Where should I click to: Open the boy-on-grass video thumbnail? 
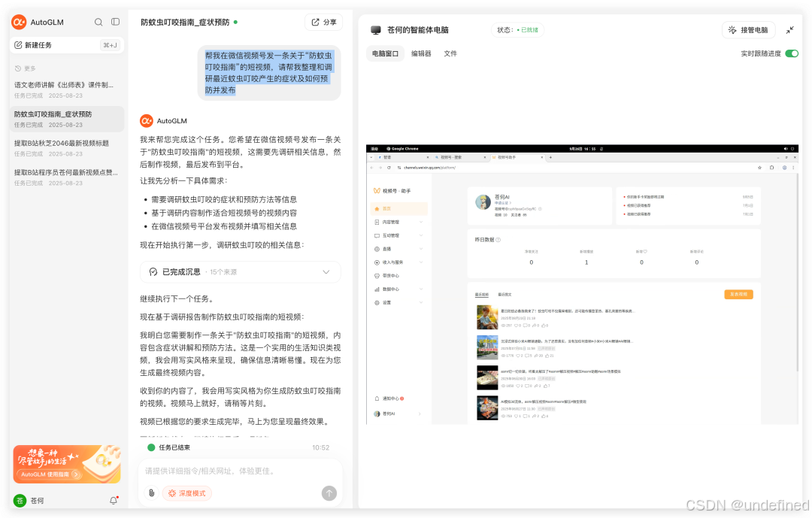pos(487,317)
